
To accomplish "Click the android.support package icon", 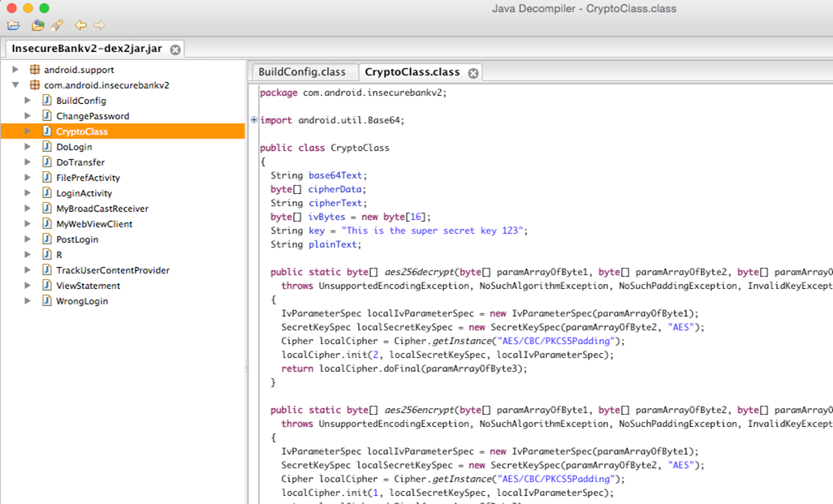I will 35,70.
